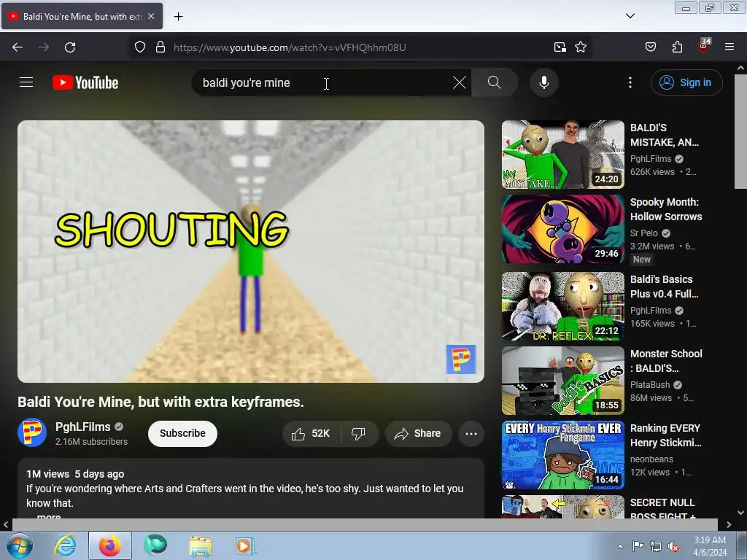The width and height of the screenshot is (747, 560).
Task: Open the PghLFilms channel avatar
Action: [x=32, y=432]
